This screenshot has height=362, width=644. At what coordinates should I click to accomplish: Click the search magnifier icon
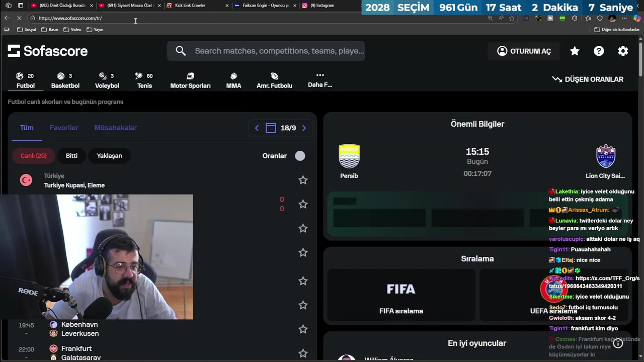tap(181, 51)
